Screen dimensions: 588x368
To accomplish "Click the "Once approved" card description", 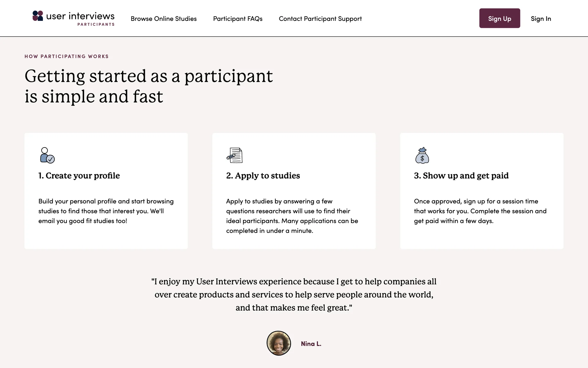I will coord(480,211).
